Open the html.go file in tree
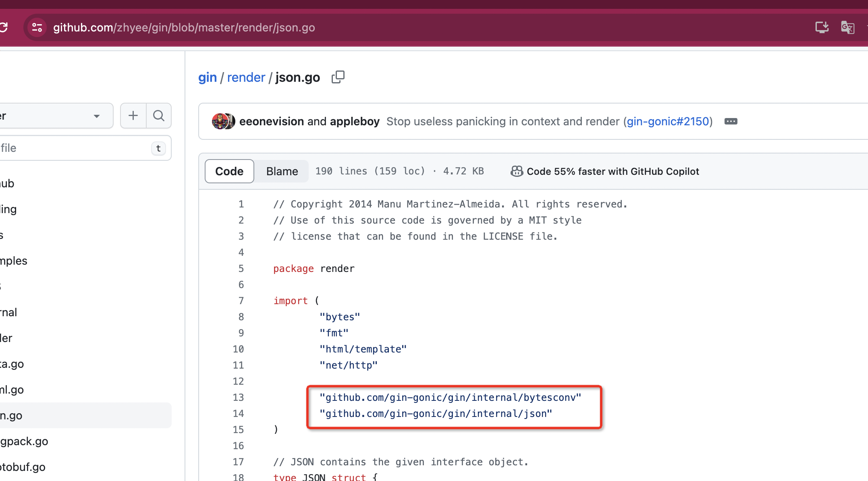 click(x=12, y=390)
